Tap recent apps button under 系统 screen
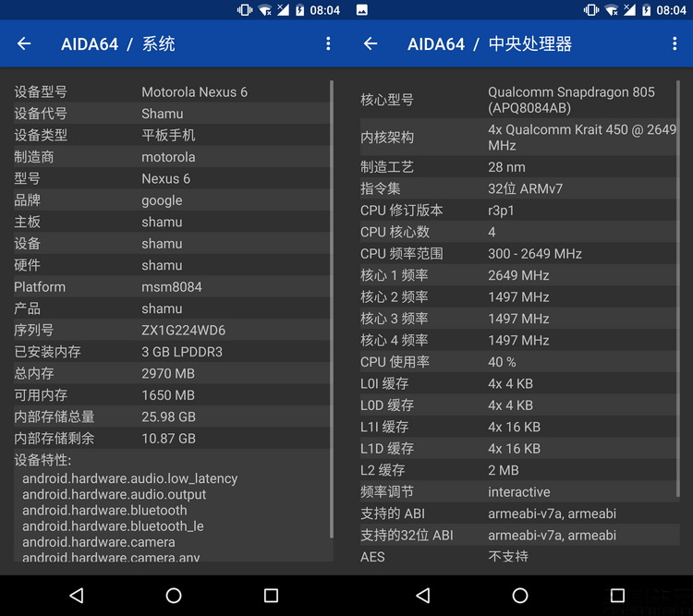The image size is (693, 616). click(271, 596)
